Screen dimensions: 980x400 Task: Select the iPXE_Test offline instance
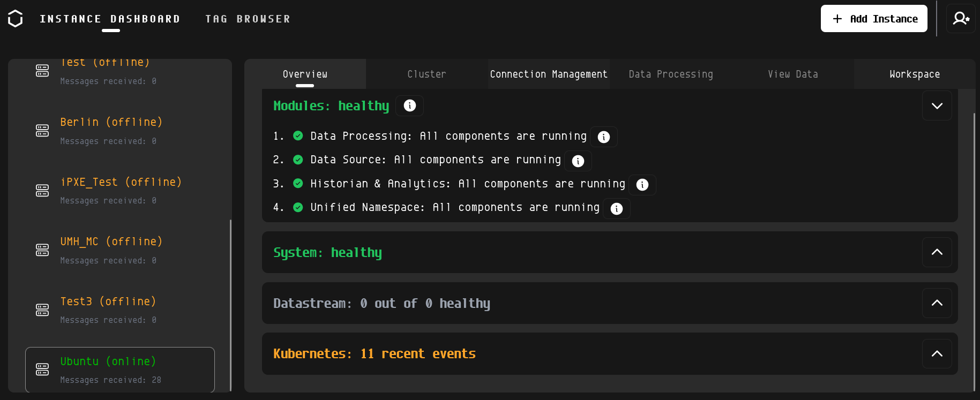(121, 190)
